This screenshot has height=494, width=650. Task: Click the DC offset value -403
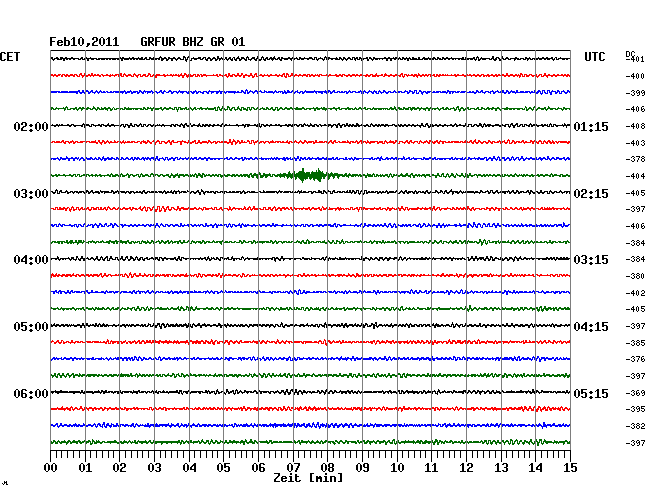(x=635, y=143)
